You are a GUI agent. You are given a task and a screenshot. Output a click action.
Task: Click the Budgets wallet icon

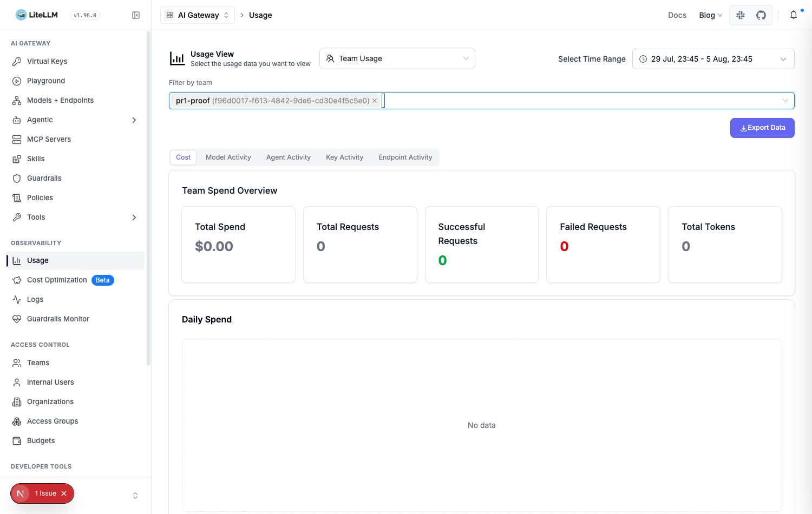(x=17, y=441)
